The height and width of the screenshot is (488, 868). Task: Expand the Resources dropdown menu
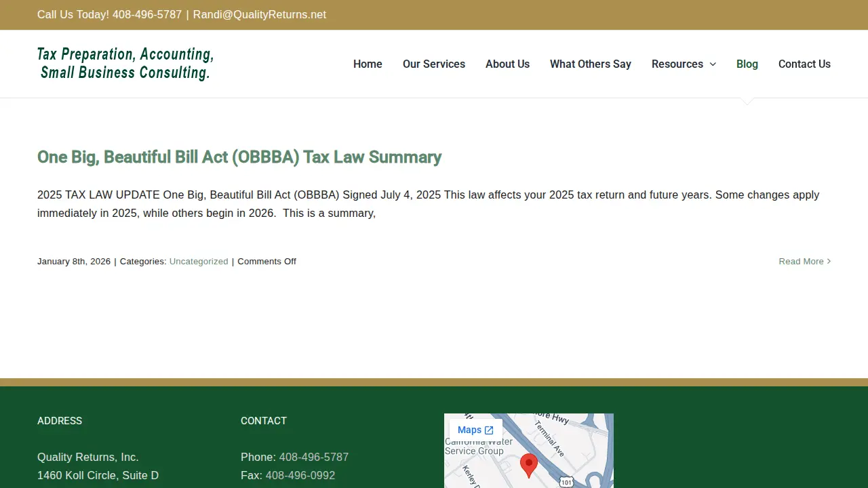tap(684, 64)
